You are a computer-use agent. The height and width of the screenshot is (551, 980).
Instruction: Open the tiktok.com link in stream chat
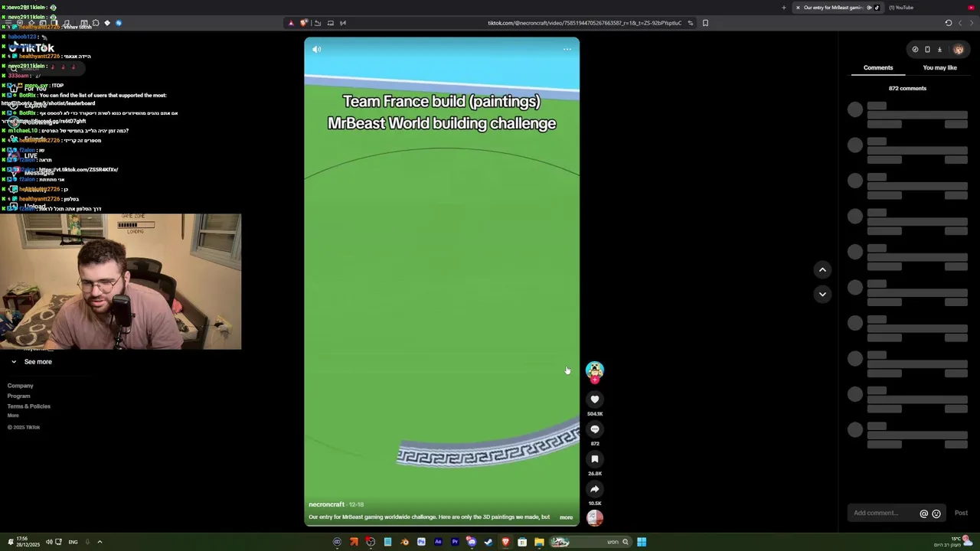(x=77, y=170)
